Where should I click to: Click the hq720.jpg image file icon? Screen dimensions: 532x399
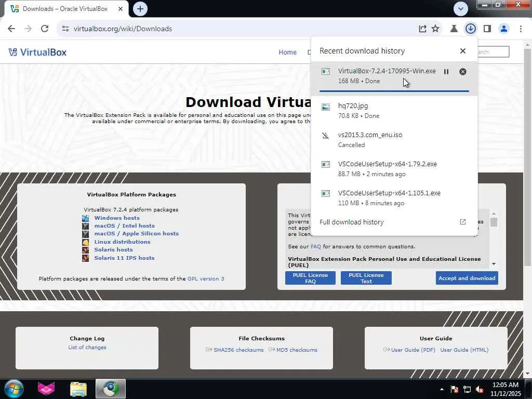pyautogui.click(x=325, y=107)
